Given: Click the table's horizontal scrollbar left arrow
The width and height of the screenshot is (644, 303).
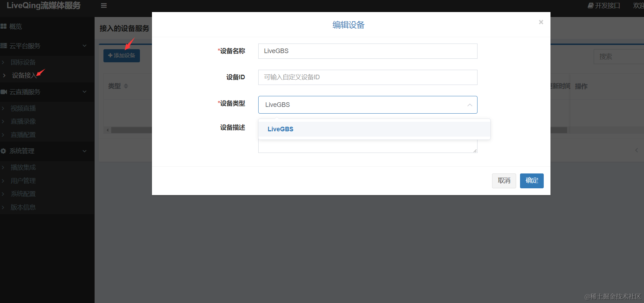Looking at the screenshot, I should (x=108, y=130).
